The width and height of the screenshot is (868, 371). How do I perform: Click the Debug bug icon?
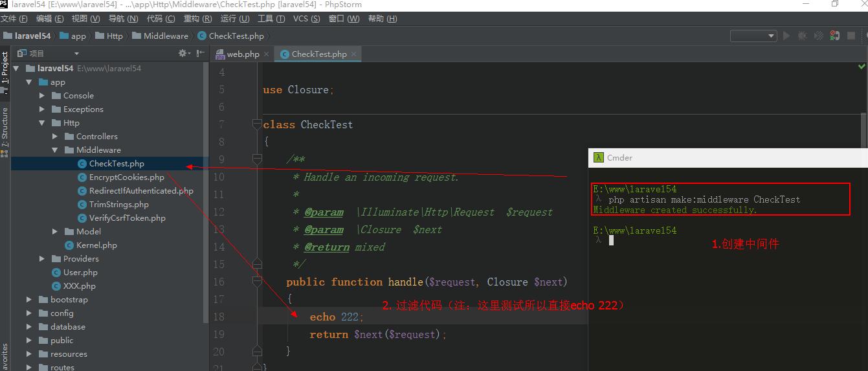click(803, 36)
